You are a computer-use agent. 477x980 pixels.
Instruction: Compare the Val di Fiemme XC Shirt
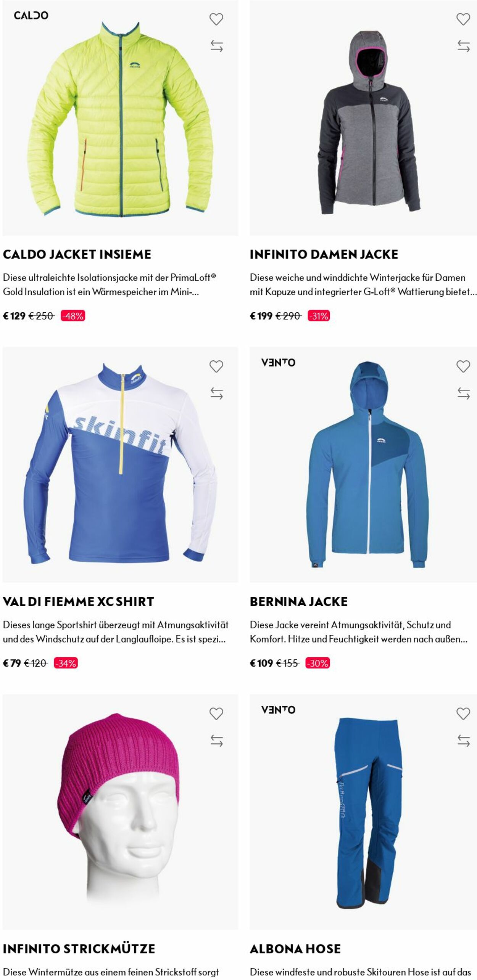(x=216, y=393)
